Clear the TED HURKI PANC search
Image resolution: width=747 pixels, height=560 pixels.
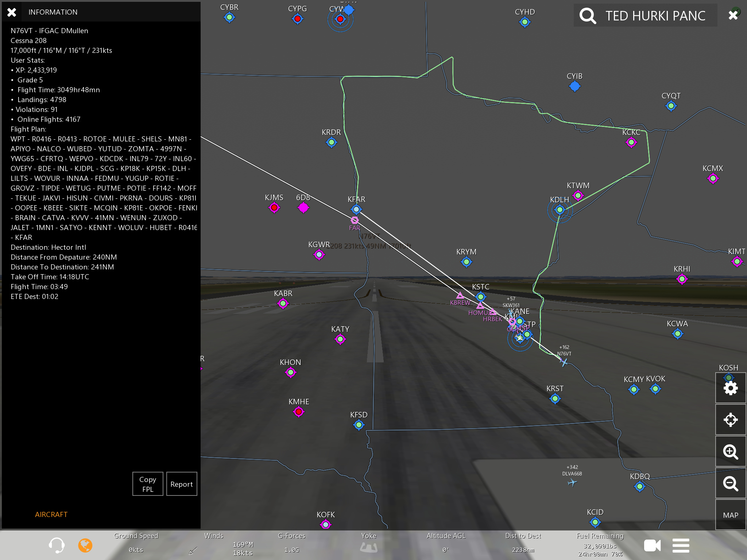733,15
